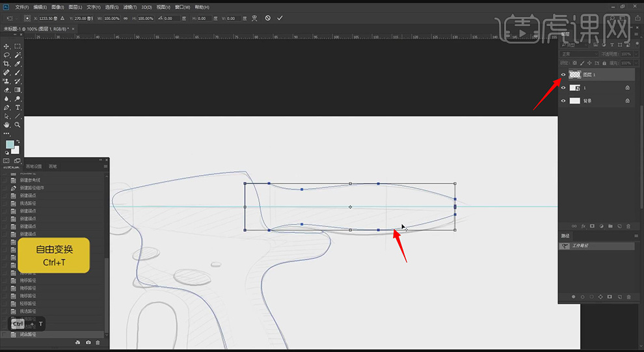Select the Healing Brush tool
This screenshot has height=352, width=644.
point(6,73)
